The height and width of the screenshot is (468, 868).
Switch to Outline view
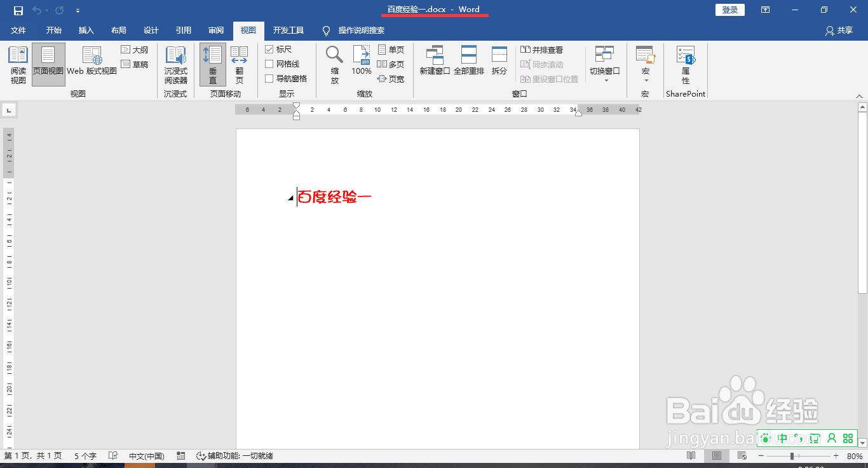pyautogui.click(x=135, y=49)
